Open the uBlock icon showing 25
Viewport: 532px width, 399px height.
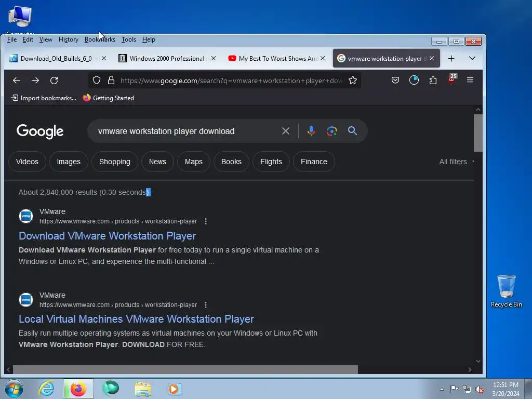(452, 79)
